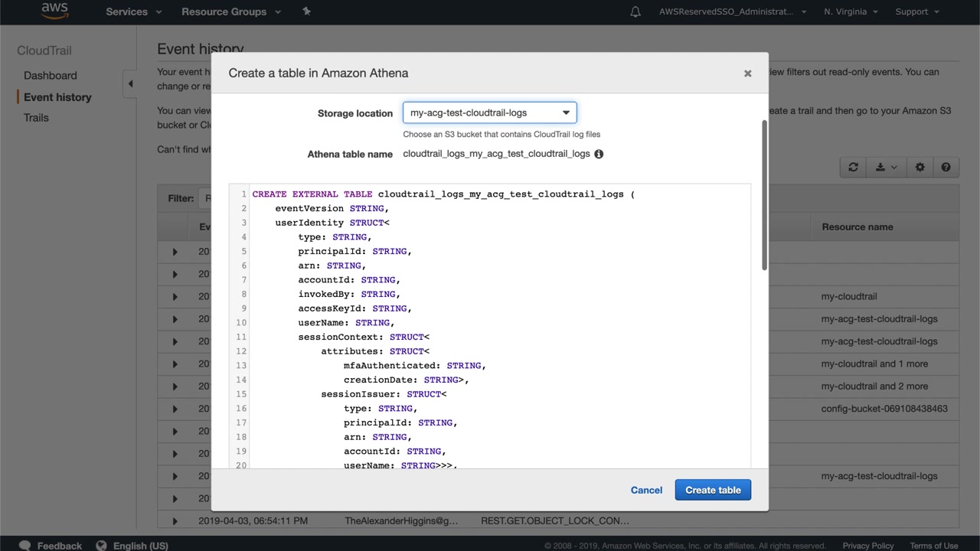Close the Create a table dialog
980x551 pixels.
click(x=747, y=73)
